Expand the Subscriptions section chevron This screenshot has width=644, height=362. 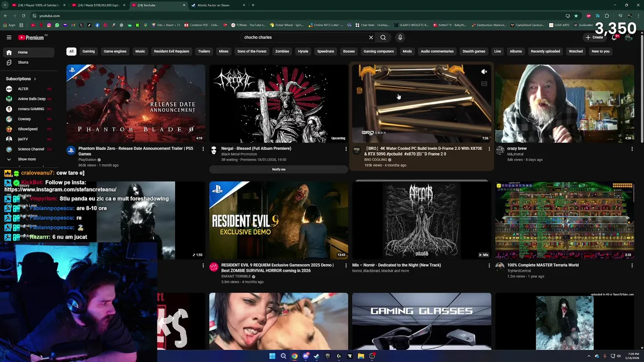click(35, 79)
